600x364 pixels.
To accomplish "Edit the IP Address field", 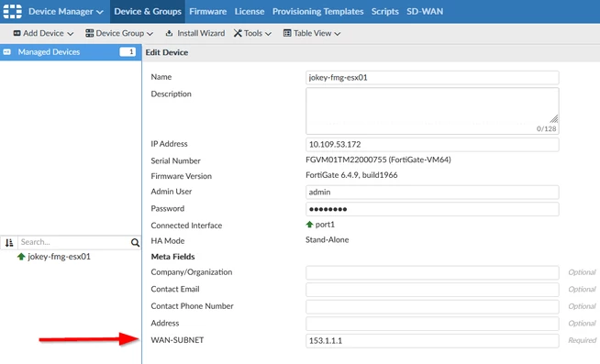I will pyautogui.click(x=432, y=145).
